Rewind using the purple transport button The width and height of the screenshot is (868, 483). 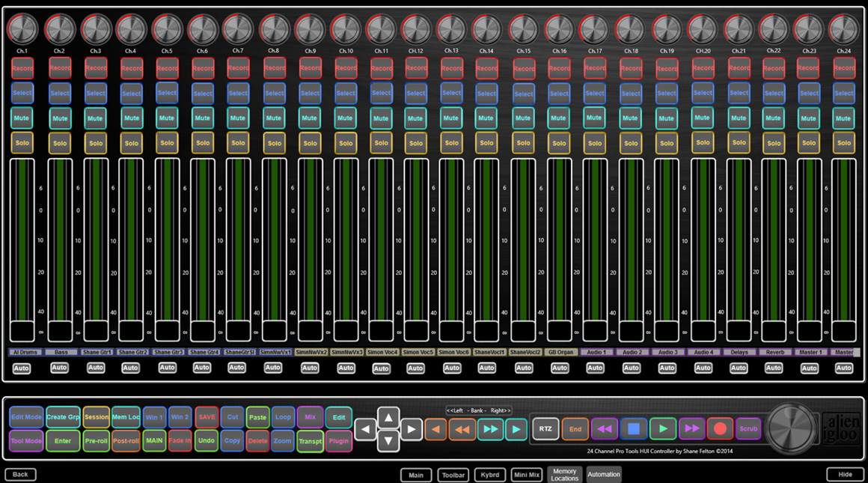click(x=605, y=429)
